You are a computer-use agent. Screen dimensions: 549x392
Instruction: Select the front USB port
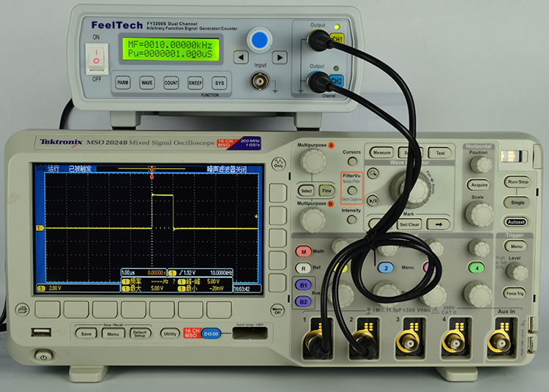[x=41, y=332]
